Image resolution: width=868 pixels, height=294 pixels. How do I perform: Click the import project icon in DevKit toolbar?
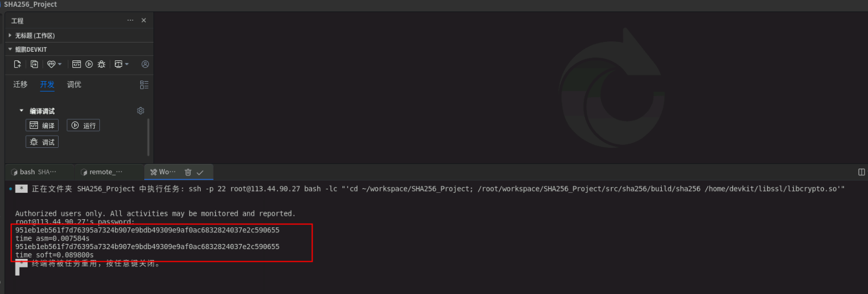34,64
